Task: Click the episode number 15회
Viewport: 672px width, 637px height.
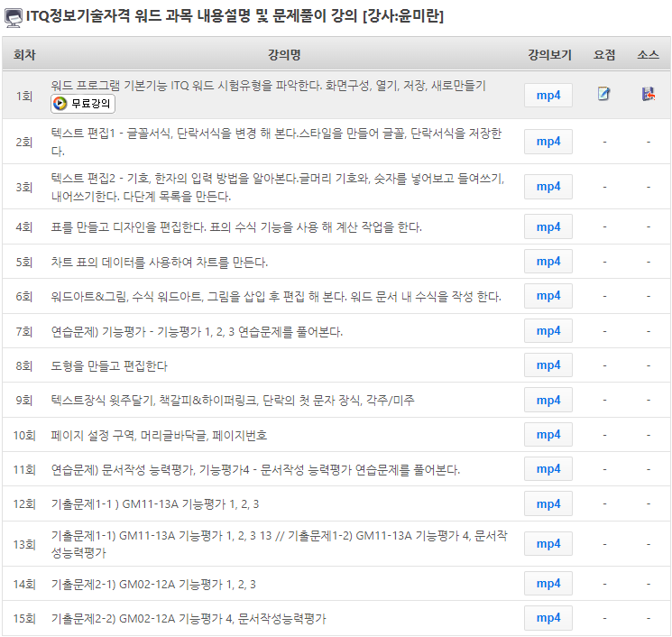Action: (24, 619)
